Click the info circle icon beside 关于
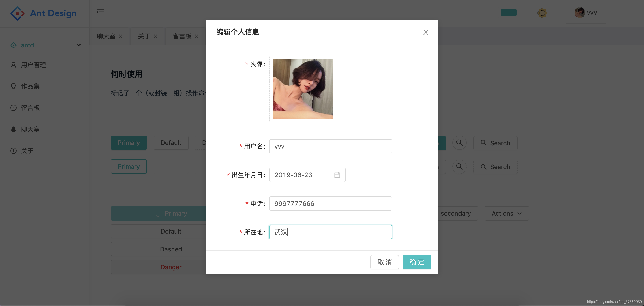Image resolution: width=644 pixels, height=306 pixels. pos(13,151)
